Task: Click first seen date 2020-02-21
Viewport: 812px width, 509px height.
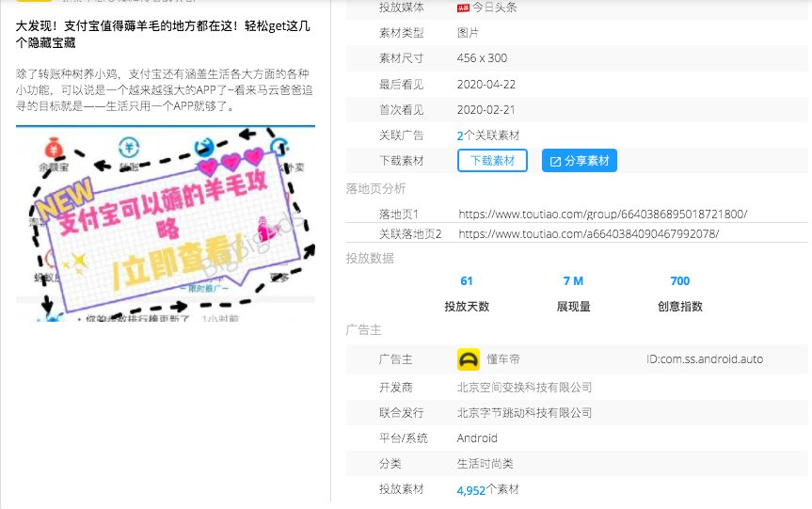Action: point(486,110)
